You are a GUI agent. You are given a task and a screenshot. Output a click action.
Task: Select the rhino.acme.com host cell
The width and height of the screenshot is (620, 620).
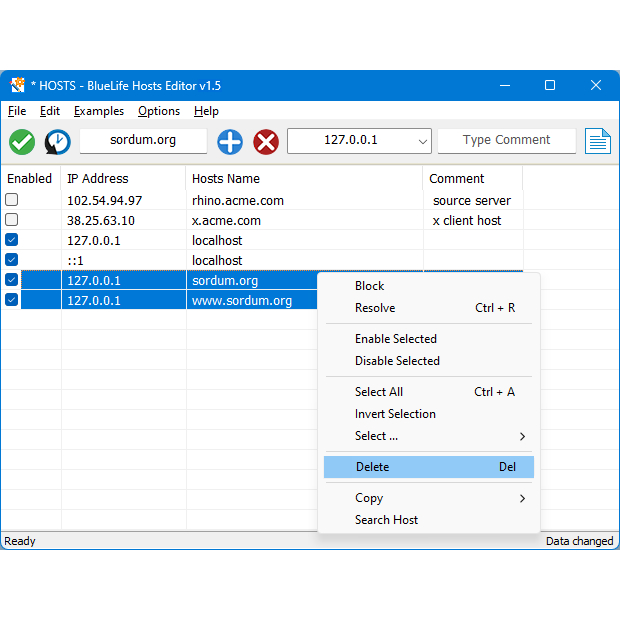point(304,200)
